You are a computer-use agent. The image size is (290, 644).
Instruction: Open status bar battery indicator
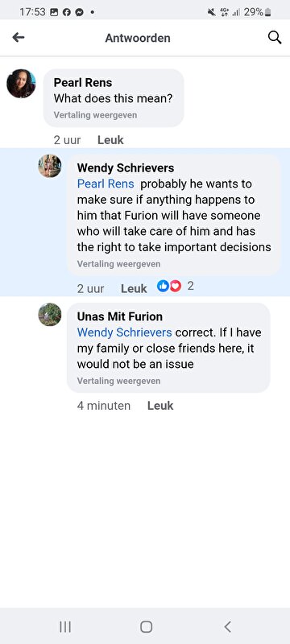click(258, 12)
